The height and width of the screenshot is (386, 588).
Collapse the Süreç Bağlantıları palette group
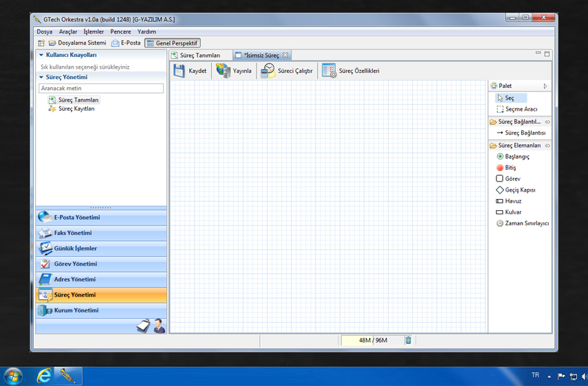(x=547, y=122)
